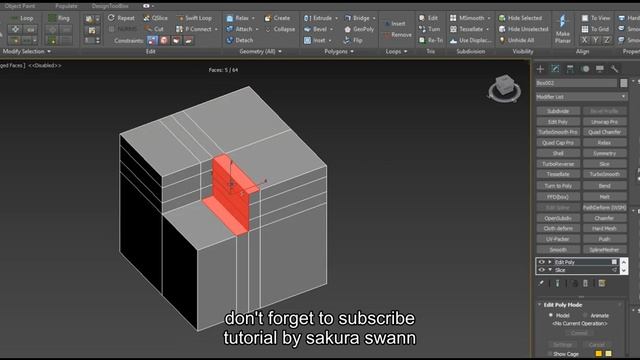
Task: Click the Repeat last operation tool
Action: (121, 18)
